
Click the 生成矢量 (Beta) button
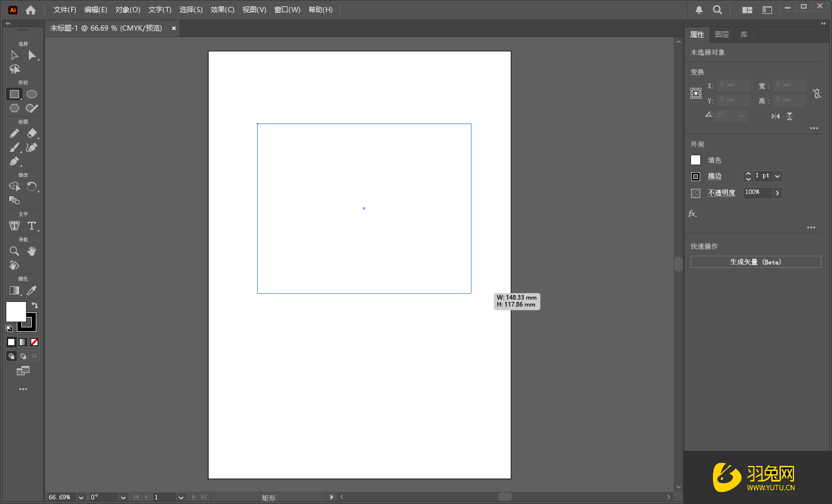click(756, 262)
